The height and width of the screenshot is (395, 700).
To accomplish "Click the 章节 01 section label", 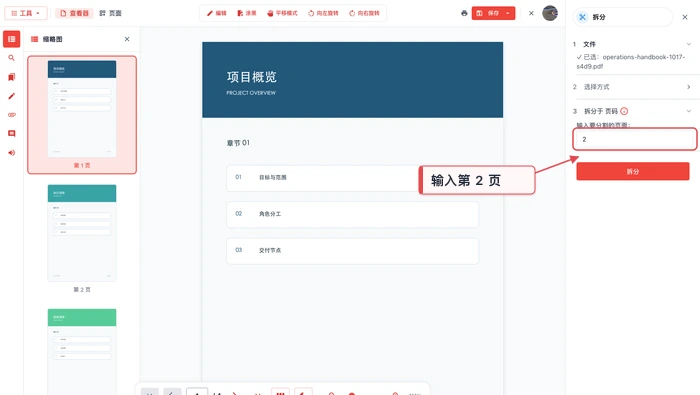I will pyautogui.click(x=238, y=143).
